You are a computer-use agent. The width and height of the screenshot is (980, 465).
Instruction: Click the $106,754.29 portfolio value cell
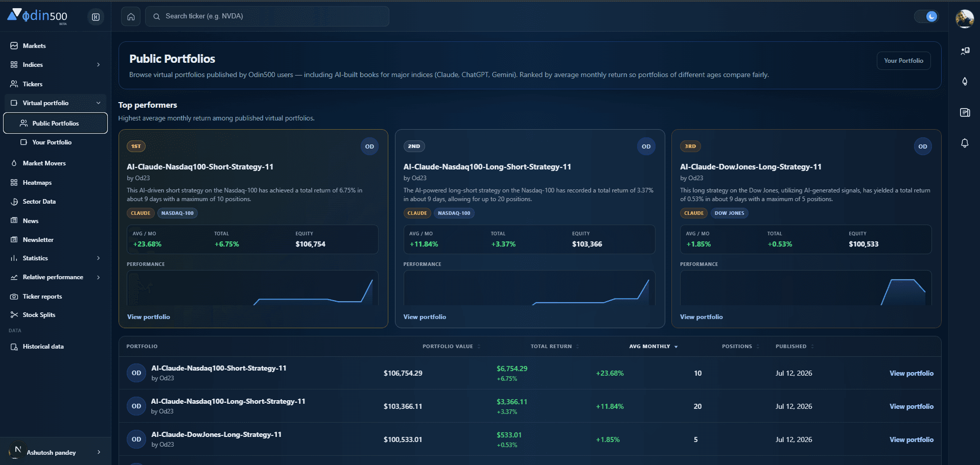pyautogui.click(x=403, y=373)
